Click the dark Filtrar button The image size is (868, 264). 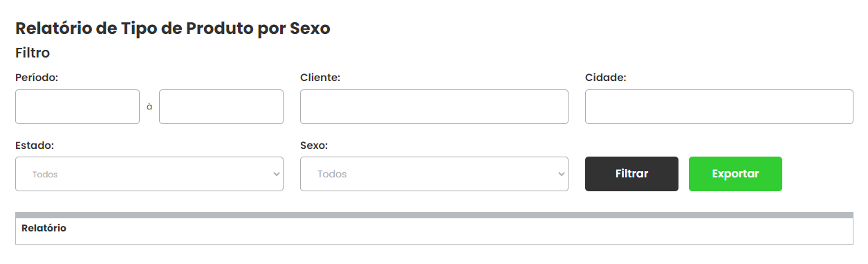coord(631,174)
